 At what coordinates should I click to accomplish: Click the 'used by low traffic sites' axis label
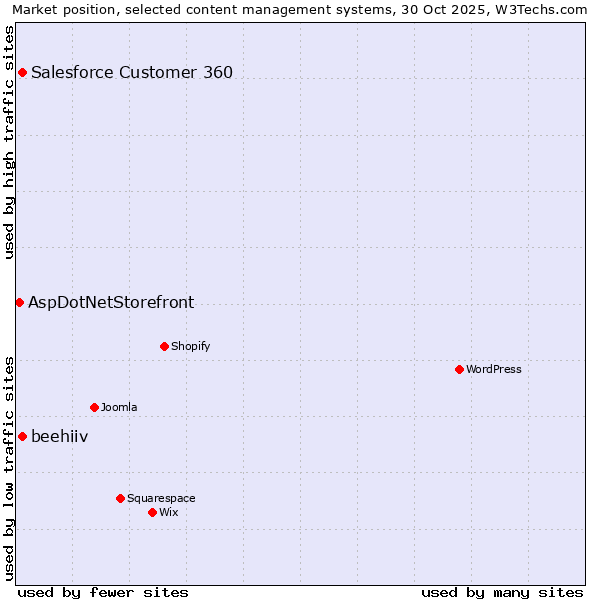pos(9,468)
